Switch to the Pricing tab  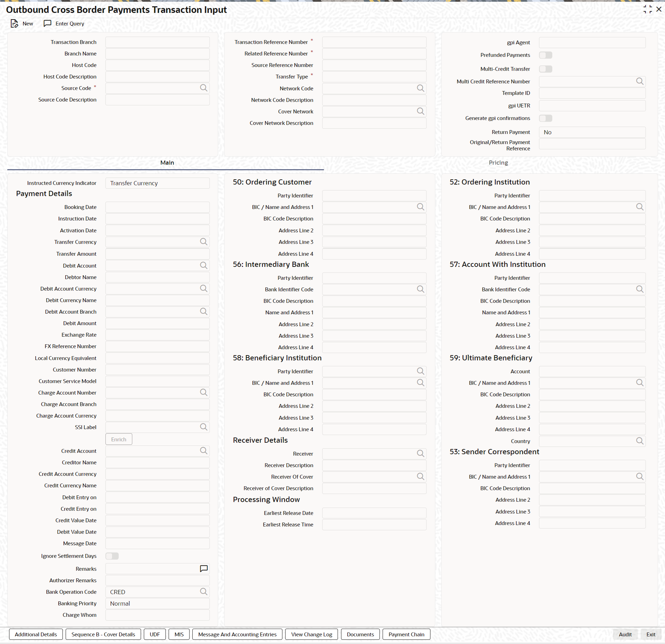(498, 163)
